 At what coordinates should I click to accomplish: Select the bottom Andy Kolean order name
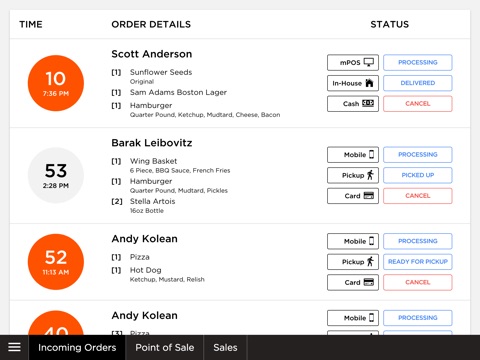(x=144, y=315)
